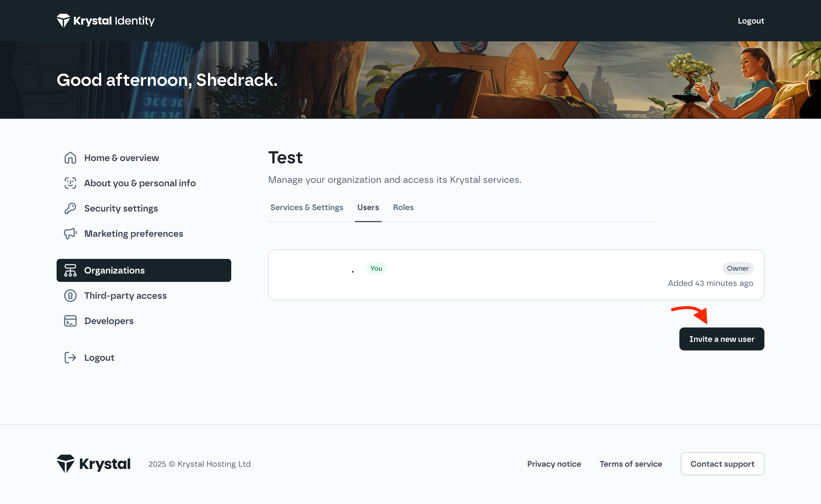Click the megaphone icon for Marketing preferences
821x504 pixels.
tap(70, 234)
